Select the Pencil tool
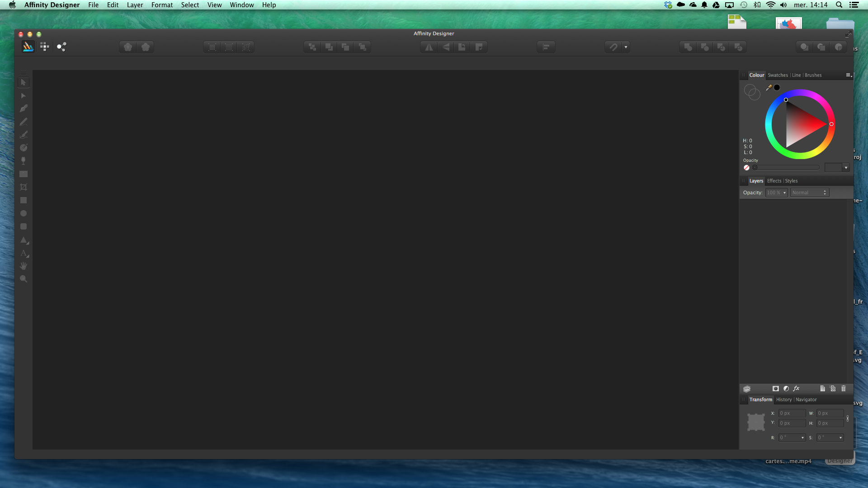868x488 pixels. [24, 122]
